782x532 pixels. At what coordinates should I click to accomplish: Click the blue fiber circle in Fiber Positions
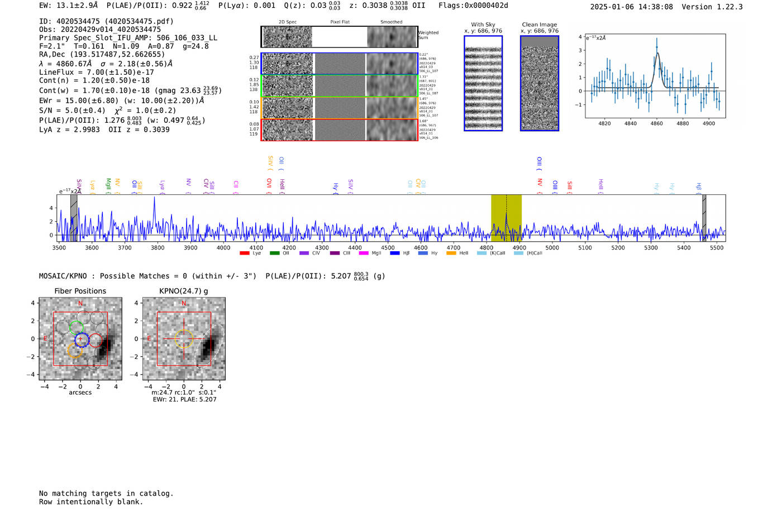click(82, 339)
